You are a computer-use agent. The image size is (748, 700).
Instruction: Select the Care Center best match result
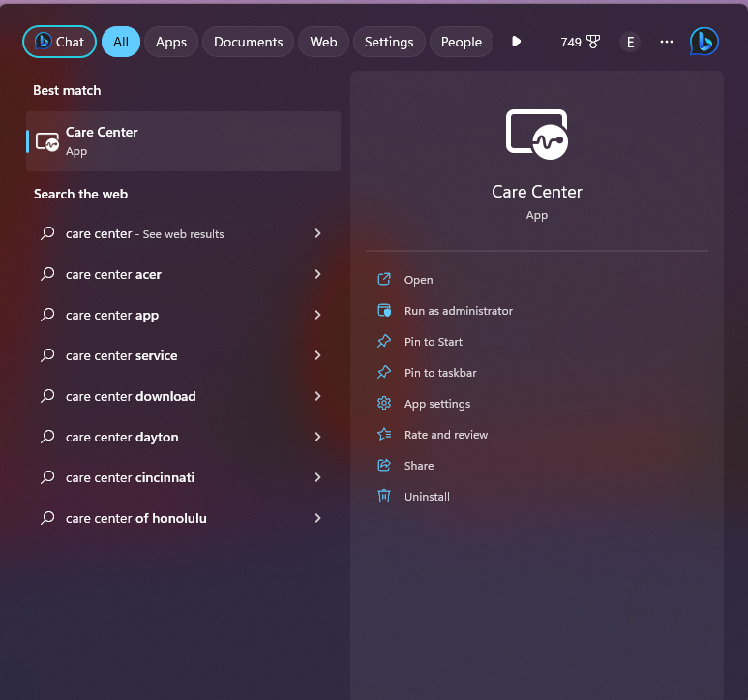(184, 141)
